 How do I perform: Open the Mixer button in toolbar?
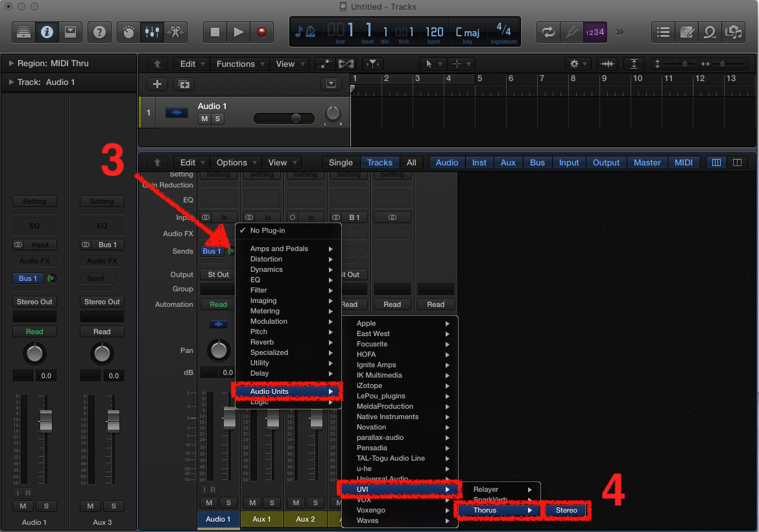pyautogui.click(x=152, y=32)
